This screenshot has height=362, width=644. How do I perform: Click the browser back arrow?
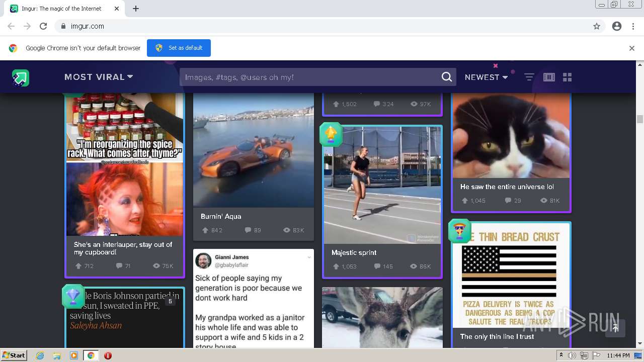click(11, 26)
